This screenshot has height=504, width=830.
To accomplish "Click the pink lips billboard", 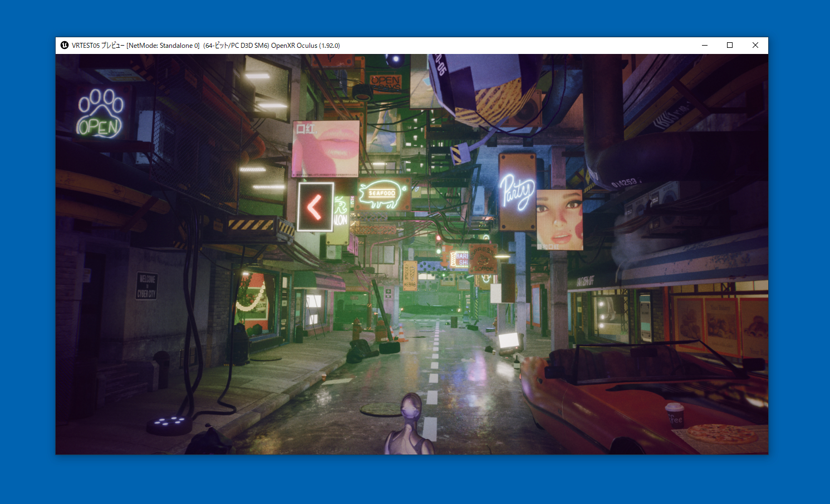I will coord(326,149).
